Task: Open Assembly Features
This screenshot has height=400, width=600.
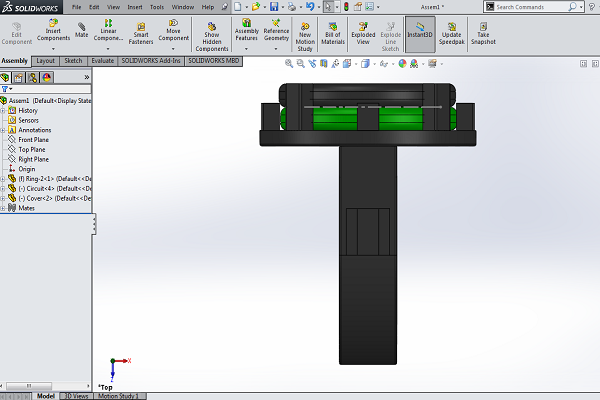Action: 246,30
